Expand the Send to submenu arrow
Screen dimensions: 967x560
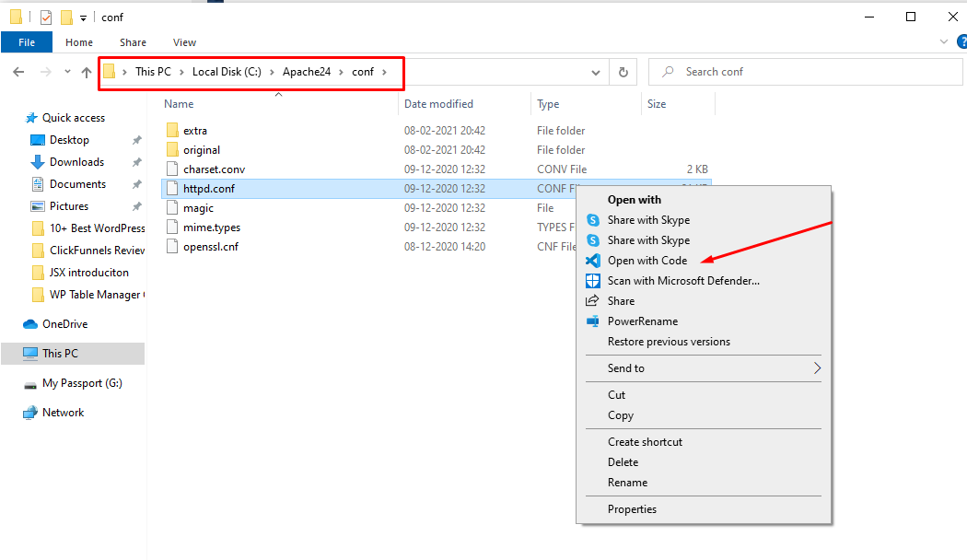tap(817, 368)
